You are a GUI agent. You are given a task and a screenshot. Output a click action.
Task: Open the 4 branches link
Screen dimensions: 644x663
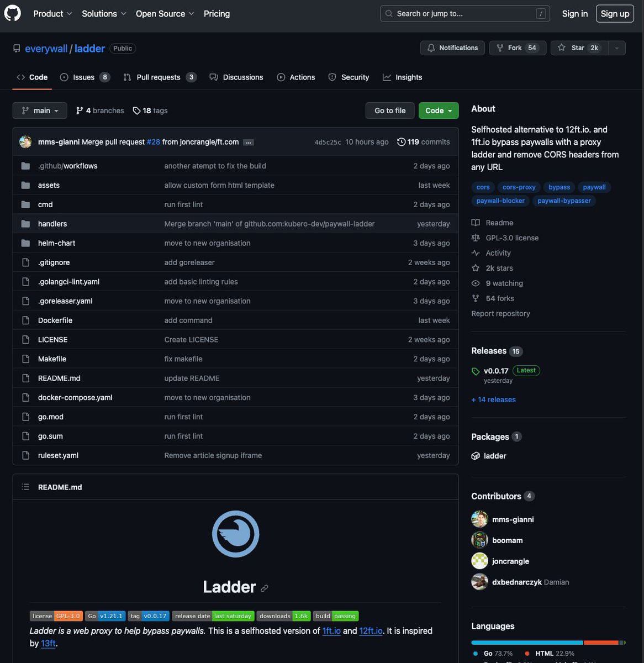[100, 110]
